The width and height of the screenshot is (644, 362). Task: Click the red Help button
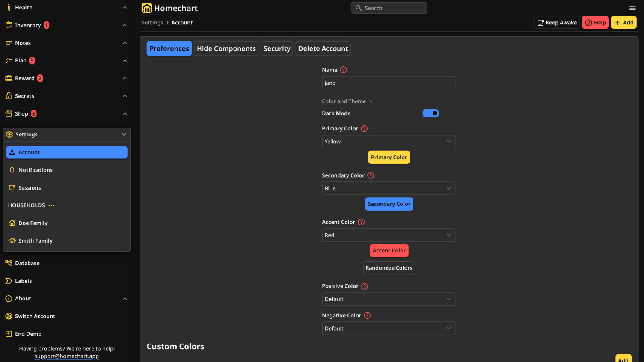click(595, 22)
